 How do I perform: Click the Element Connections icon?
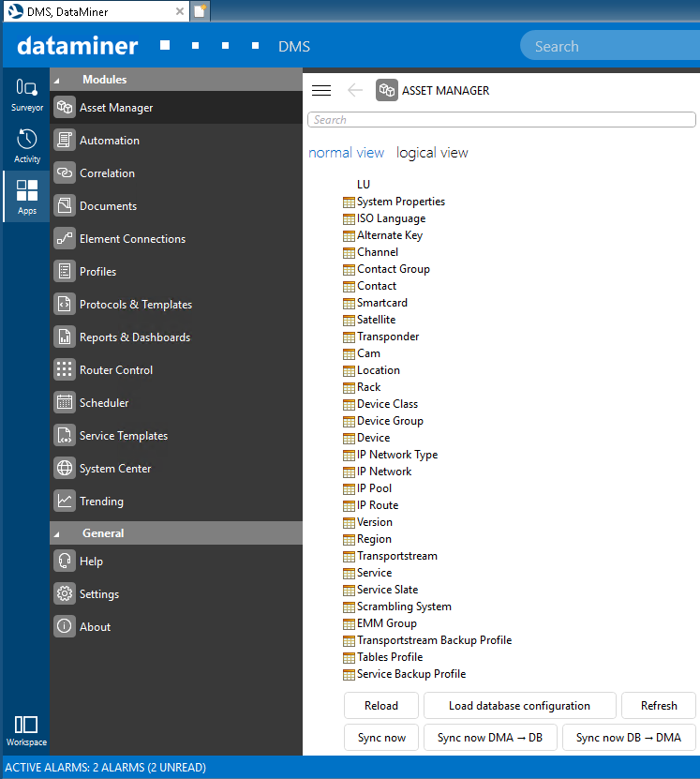click(x=65, y=238)
